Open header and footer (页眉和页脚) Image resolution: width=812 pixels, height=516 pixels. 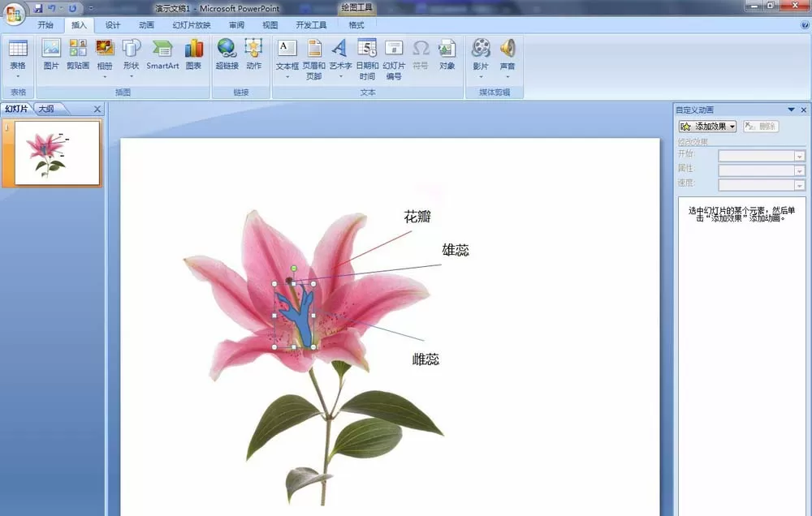pos(313,59)
